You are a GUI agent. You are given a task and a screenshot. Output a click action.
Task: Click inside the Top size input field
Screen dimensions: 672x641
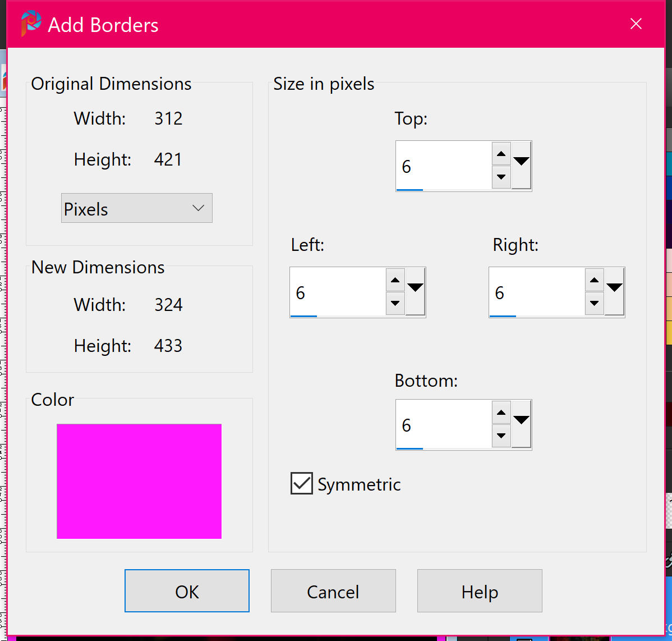pyautogui.click(x=443, y=166)
